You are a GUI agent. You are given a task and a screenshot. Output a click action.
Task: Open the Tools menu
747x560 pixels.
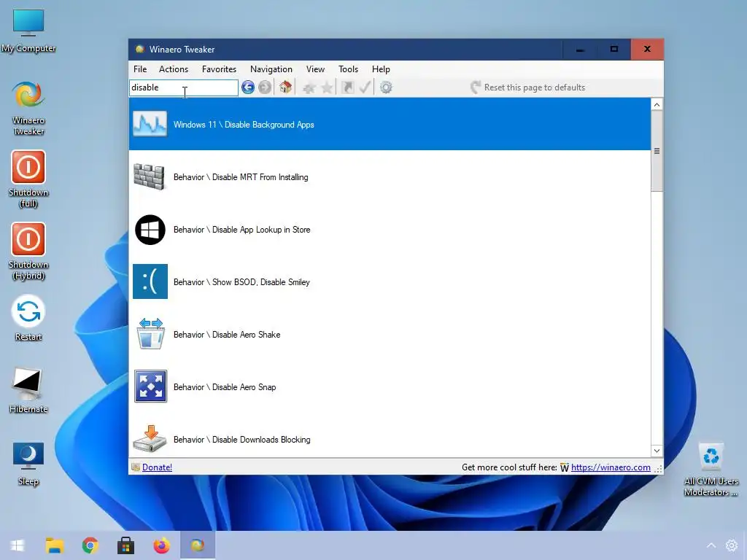[x=348, y=69]
